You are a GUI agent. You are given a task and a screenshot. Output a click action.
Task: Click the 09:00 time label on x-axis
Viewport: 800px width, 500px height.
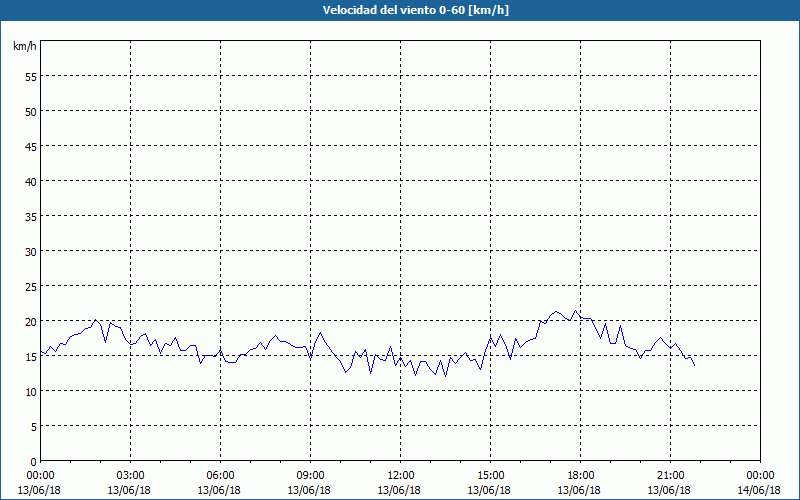click(x=310, y=476)
